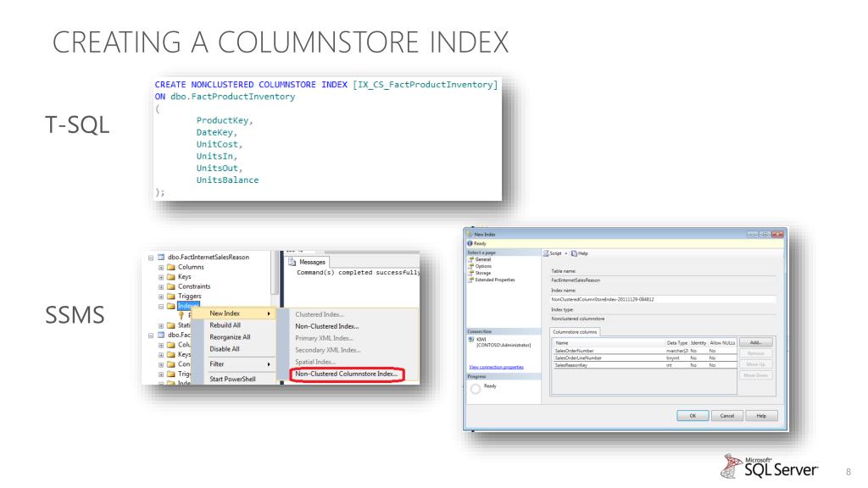Click the New Index window title icon
Screen dimensions: 868x488
coord(470,234)
